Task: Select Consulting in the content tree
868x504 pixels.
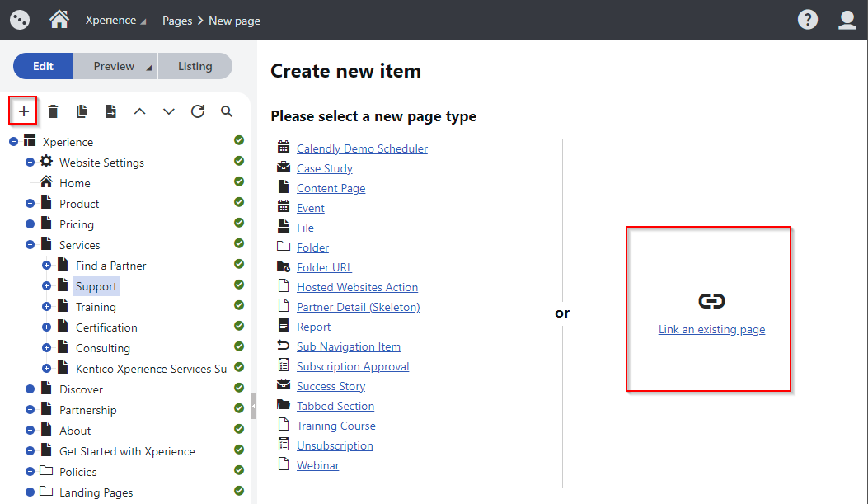Action: [x=103, y=348]
